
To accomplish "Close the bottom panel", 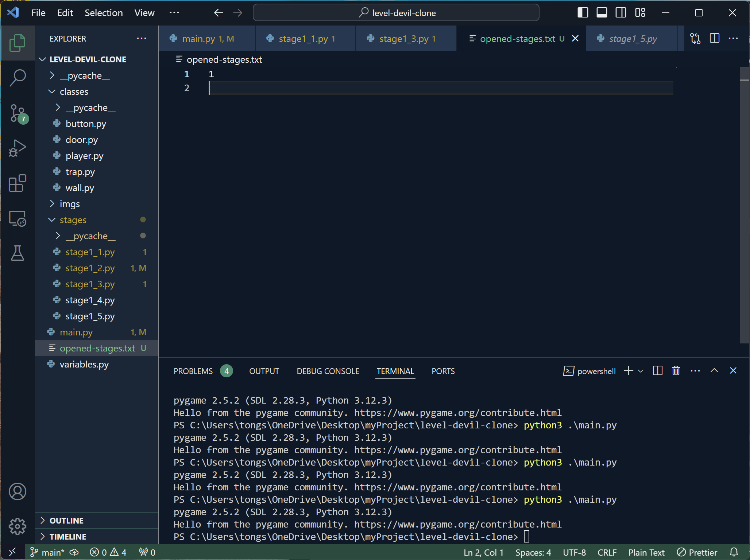I will coord(733,371).
